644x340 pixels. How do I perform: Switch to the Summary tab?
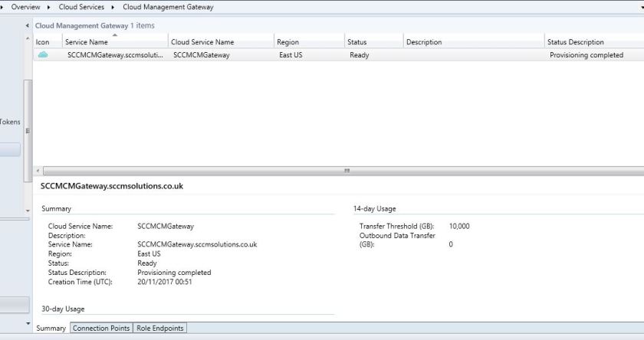click(51, 328)
